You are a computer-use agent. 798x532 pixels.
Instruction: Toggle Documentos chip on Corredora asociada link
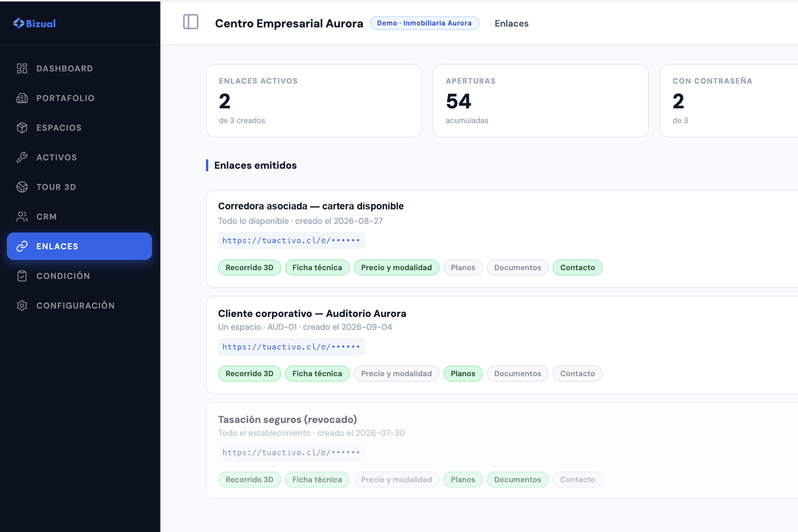coord(517,268)
